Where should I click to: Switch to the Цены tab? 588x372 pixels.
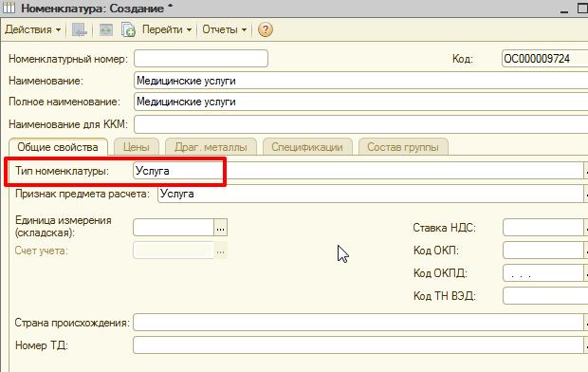point(137,147)
